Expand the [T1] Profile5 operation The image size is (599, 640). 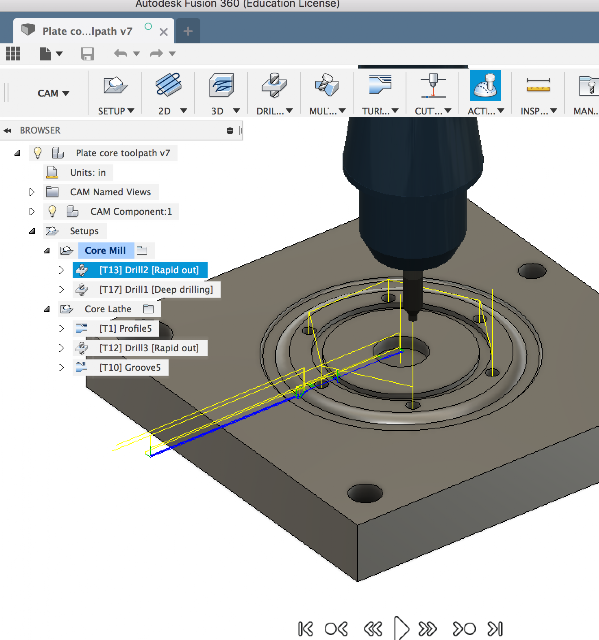(x=61, y=329)
